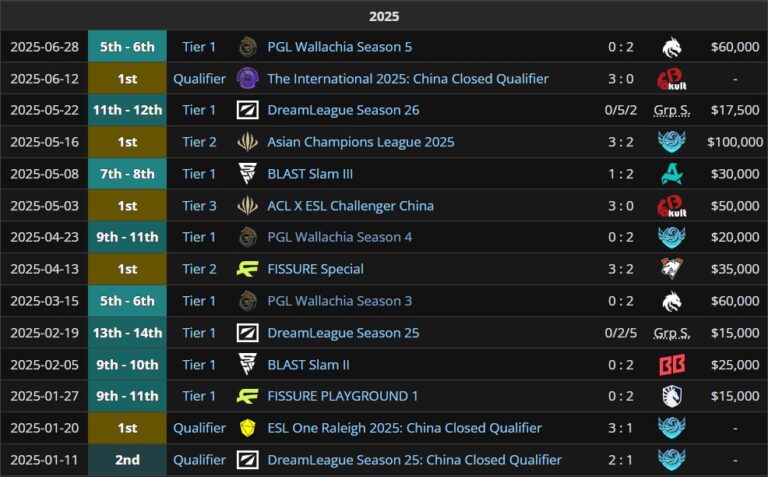Click the FISSURE Special logo icon
The height and width of the screenshot is (477, 768).
(248, 269)
